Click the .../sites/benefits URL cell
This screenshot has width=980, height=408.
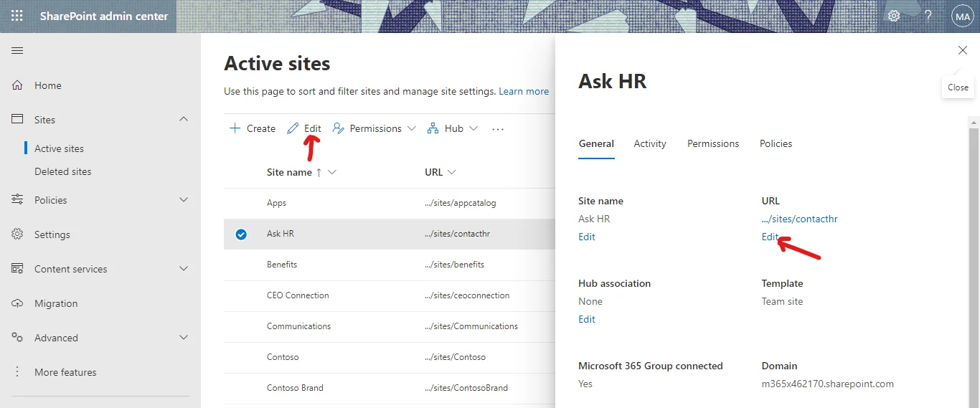coord(454,265)
